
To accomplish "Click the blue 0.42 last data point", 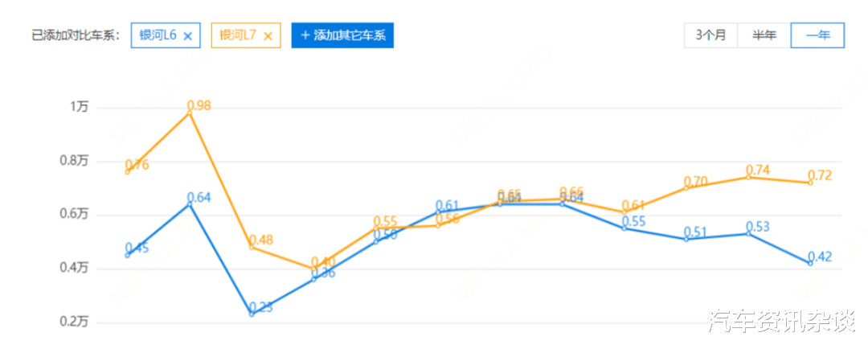I will pyautogui.click(x=810, y=263).
